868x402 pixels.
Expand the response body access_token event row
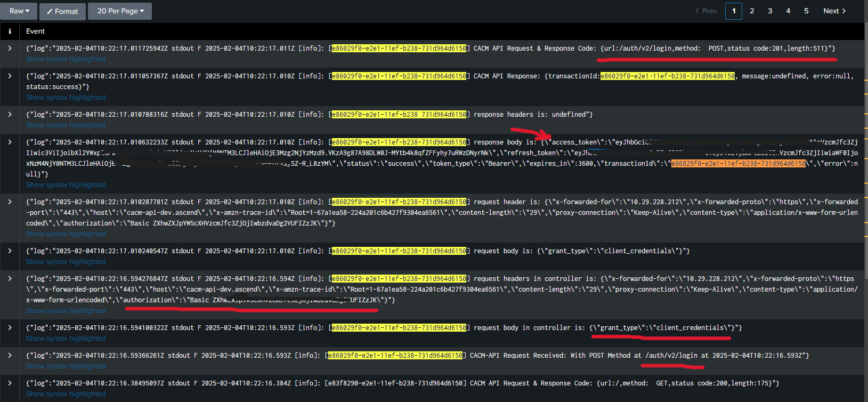[10, 142]
